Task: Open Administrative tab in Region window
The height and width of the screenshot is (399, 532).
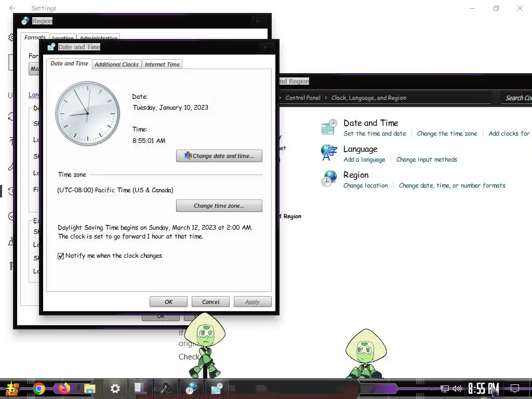Action: (98, 37)
